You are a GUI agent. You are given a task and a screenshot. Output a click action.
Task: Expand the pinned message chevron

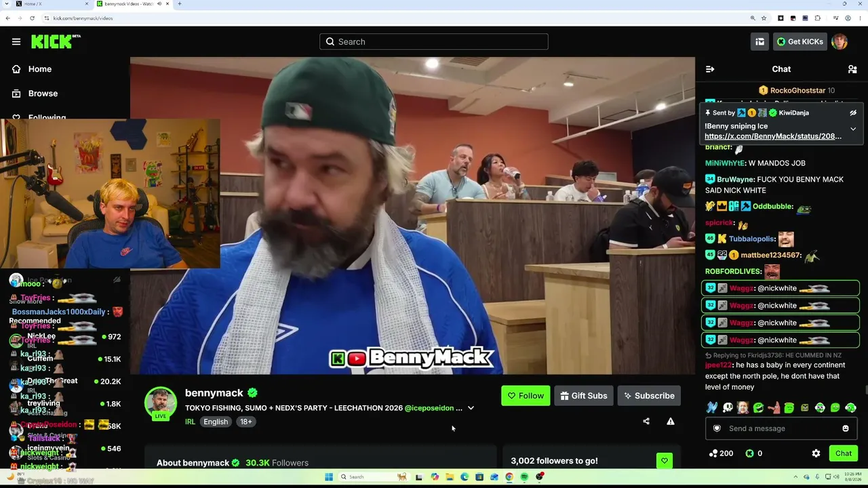coord(853,129)
